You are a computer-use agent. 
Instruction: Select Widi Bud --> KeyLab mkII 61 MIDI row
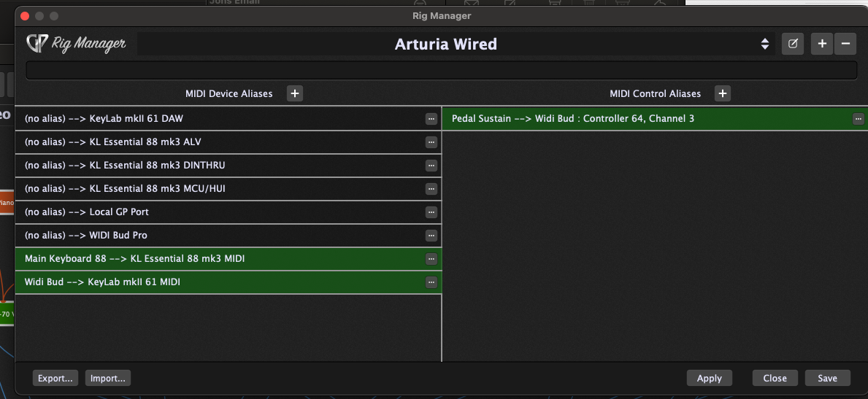point(228,282)
